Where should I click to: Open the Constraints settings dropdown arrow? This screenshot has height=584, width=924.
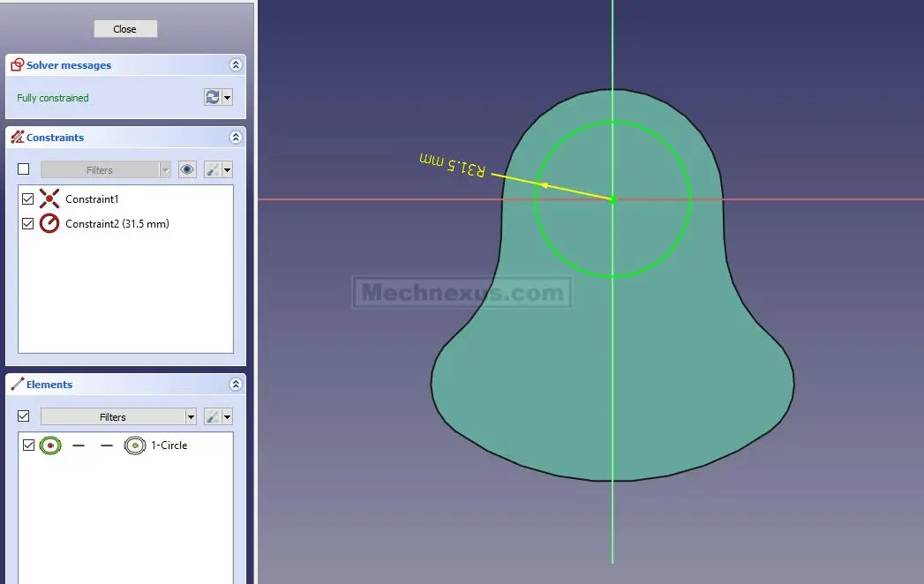click(x=227, y=169)
